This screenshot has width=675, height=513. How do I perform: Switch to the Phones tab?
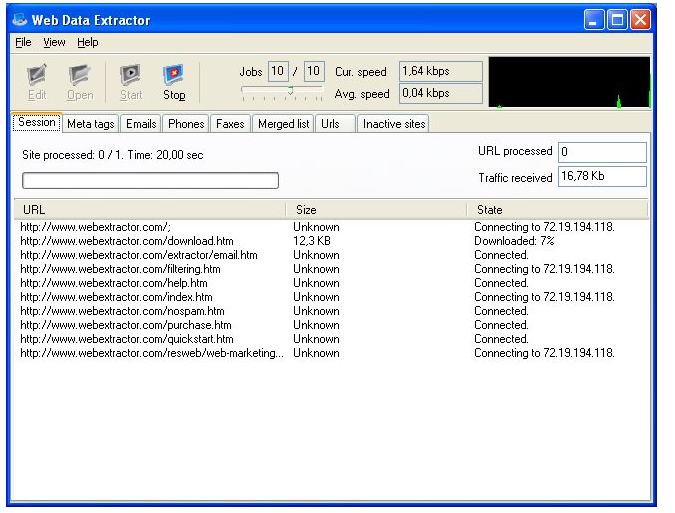186,124
